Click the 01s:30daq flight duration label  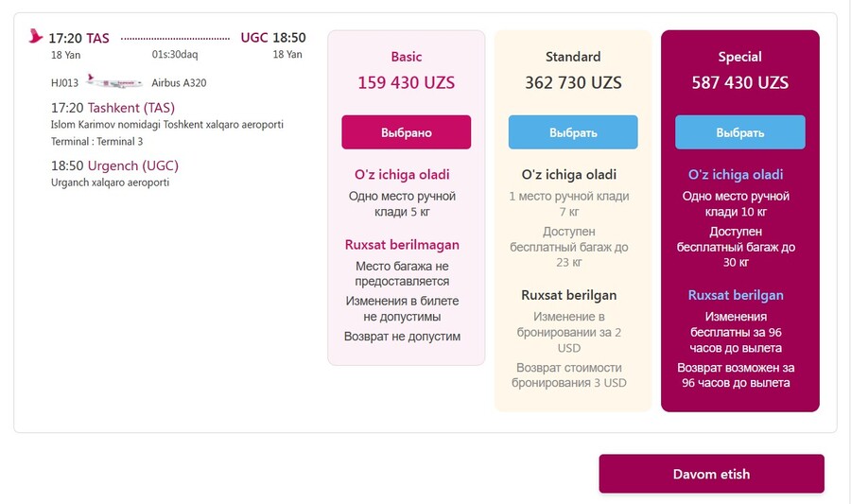click(x=175, y=54)
